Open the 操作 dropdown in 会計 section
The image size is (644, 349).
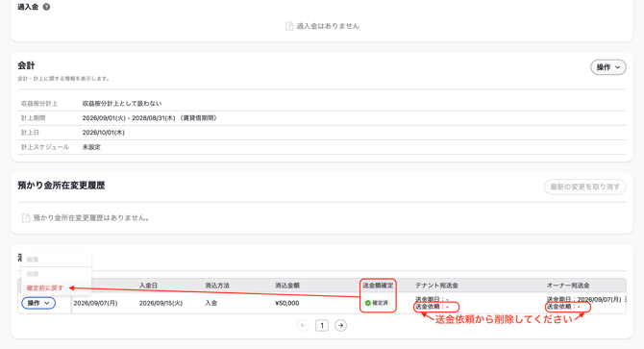pyautogui.click(x=607, y=67)
